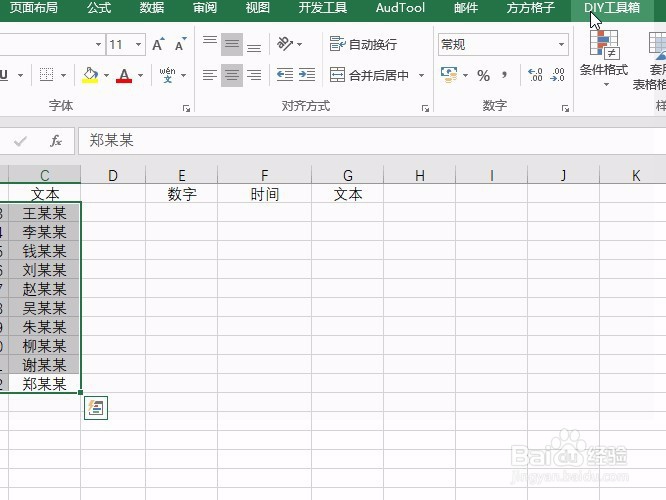Viewport: 666px width, 500px height.
Task: Select the cell containing 郑某某
Action: tap(44, 384)
